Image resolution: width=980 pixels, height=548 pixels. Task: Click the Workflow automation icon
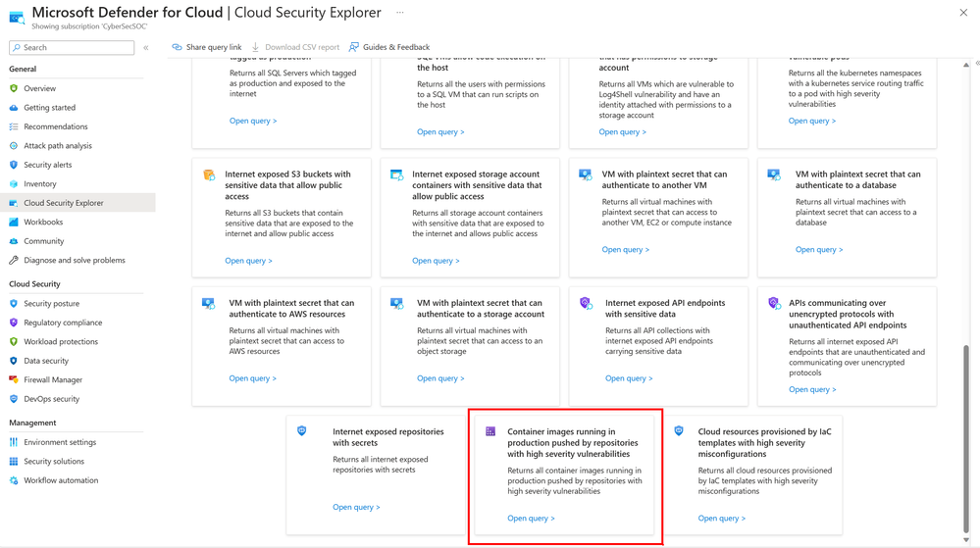pos(14,480)
